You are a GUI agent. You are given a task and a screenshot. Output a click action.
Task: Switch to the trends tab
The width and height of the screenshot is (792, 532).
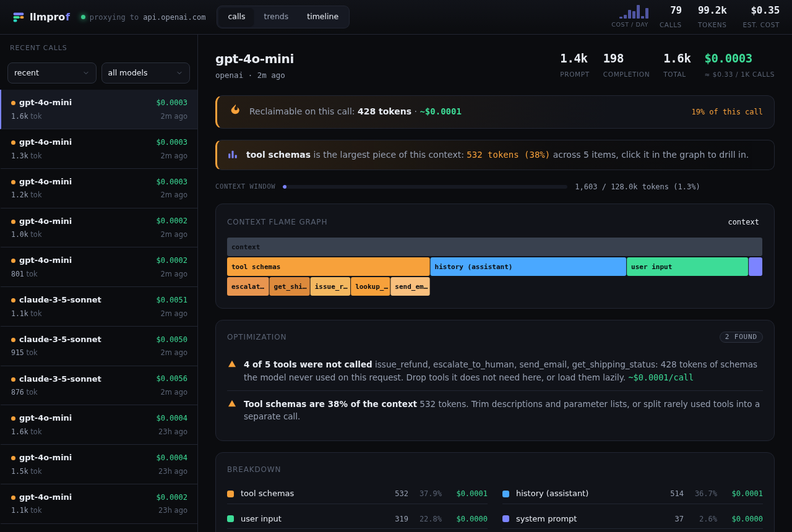coord(276,17)
